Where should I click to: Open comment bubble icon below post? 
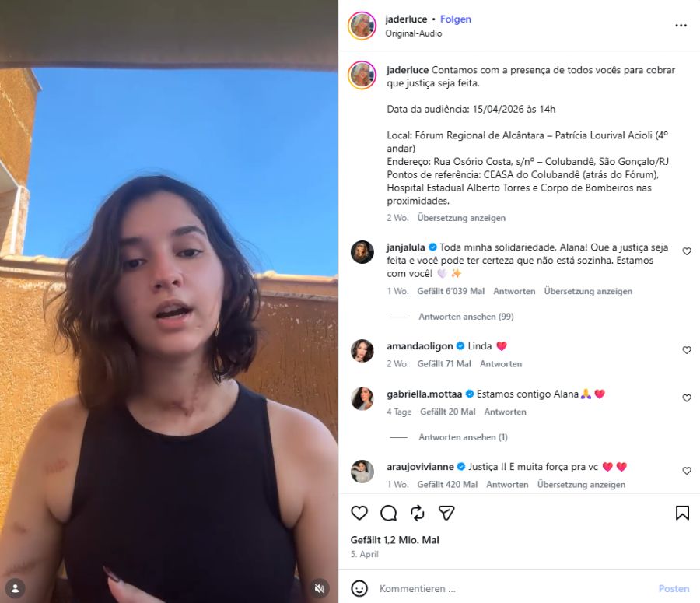point(388,513)
